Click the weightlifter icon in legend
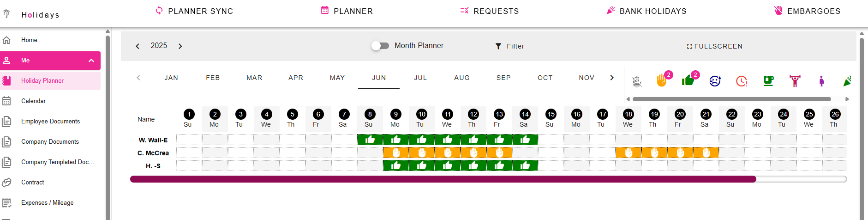This screenshot has height=220, width=868. click(x=795, y=81)
